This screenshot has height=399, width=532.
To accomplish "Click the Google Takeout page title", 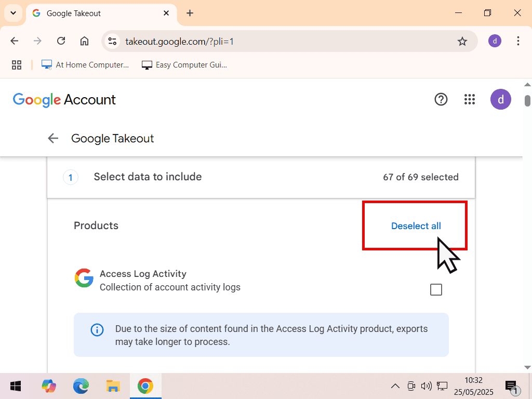I will coord(112,138).
